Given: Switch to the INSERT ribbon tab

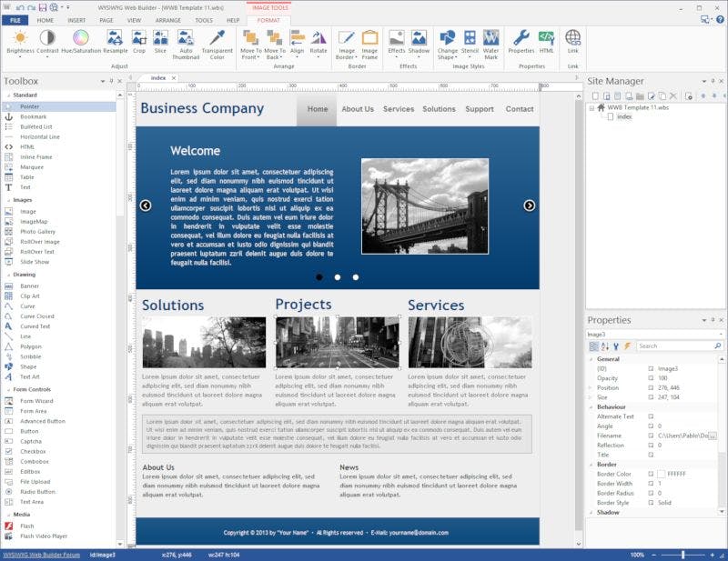Looking at the screenshot, I should pos(76,19).
